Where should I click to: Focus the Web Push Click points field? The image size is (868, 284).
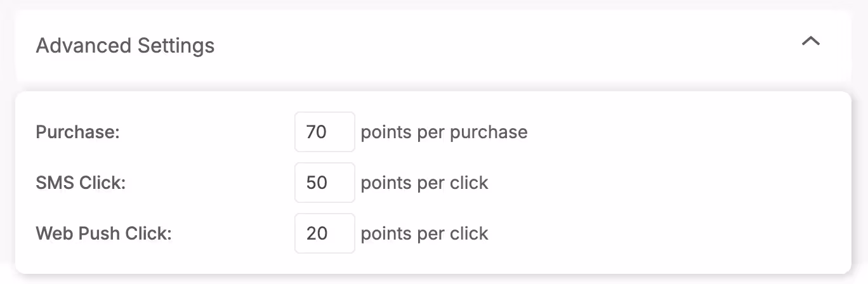324,233
